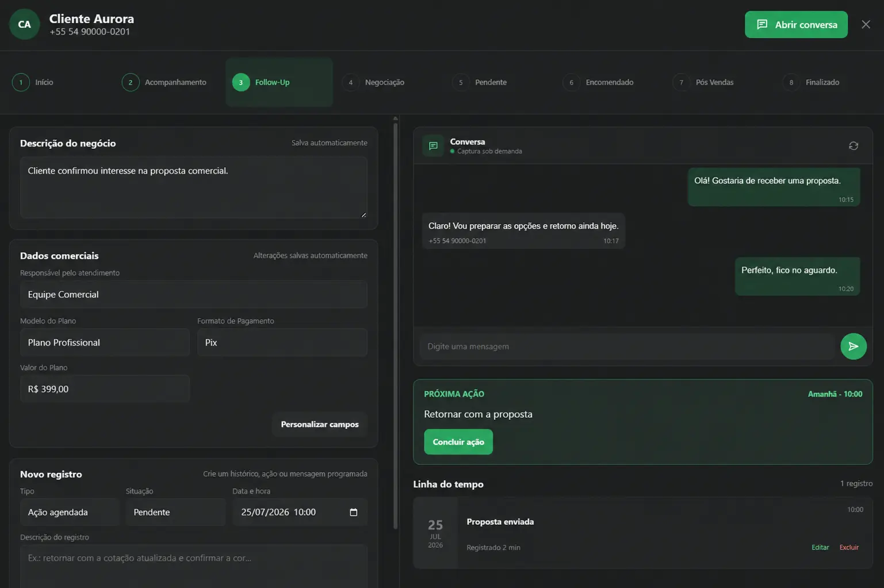Grab the description textarea resize handle
884x588 pixels.
coord(363,214)
